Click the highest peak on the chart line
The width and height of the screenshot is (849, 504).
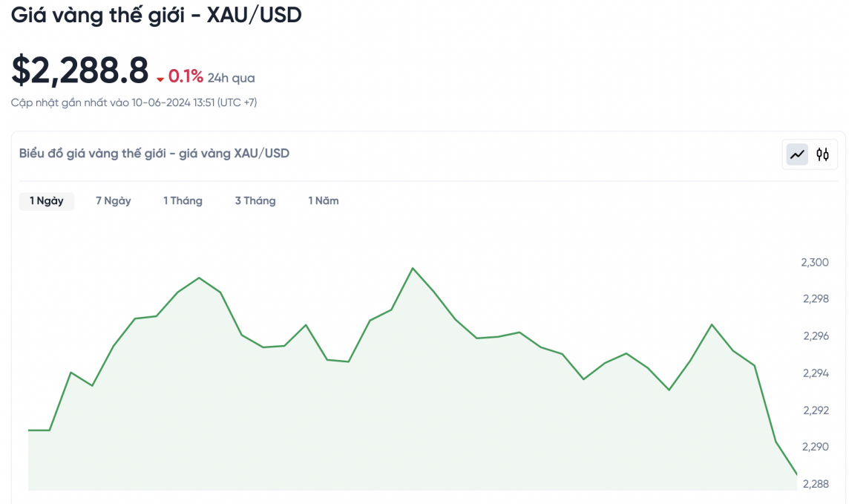[413, 268]
